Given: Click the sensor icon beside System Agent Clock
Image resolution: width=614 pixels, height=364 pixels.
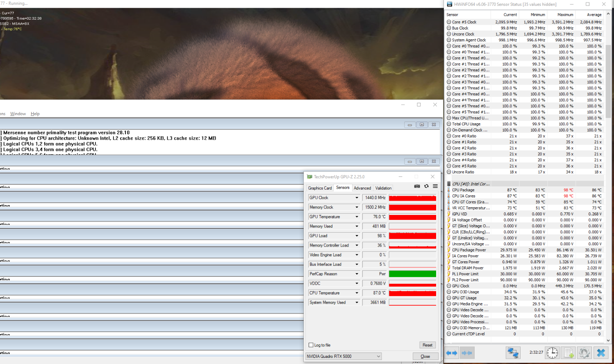Looking at the screenshot, I should (449, 40).
